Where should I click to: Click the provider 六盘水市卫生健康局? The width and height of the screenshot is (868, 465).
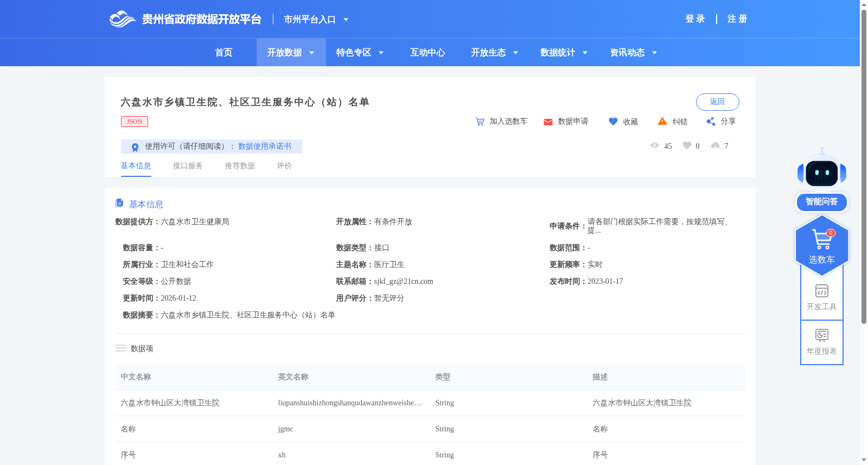[x=195, y=222]
